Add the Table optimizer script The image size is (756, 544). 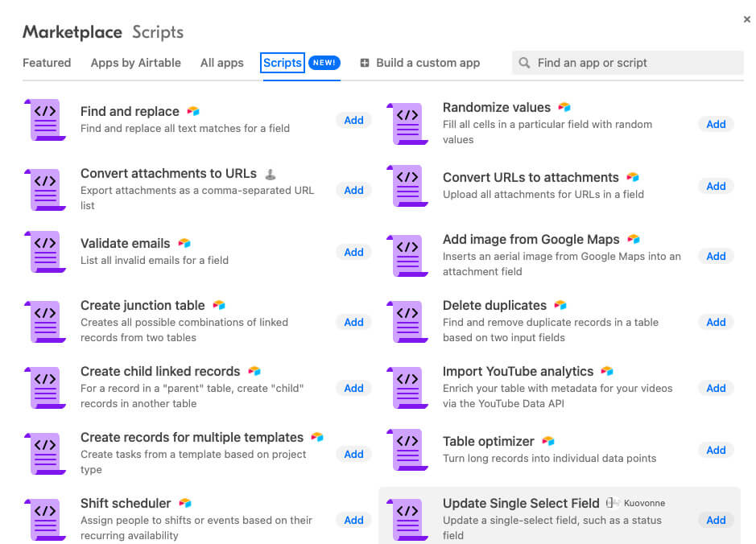[715, 450]
